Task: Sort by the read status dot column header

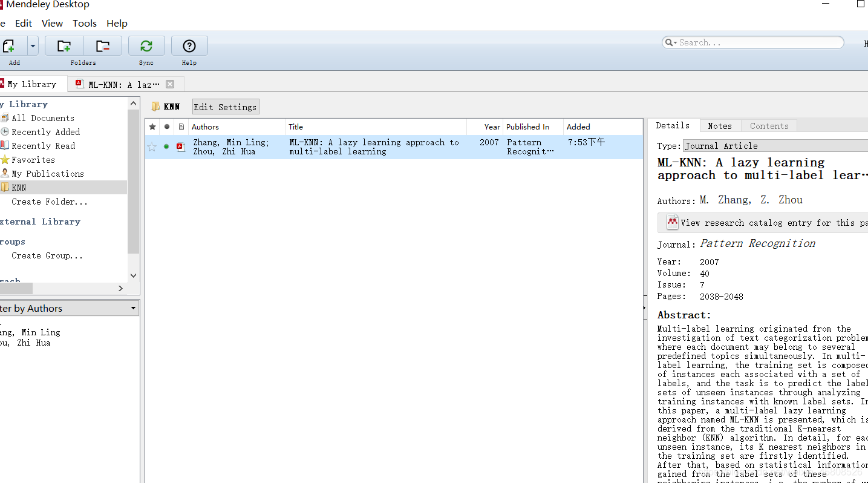Action: [167, 126]
